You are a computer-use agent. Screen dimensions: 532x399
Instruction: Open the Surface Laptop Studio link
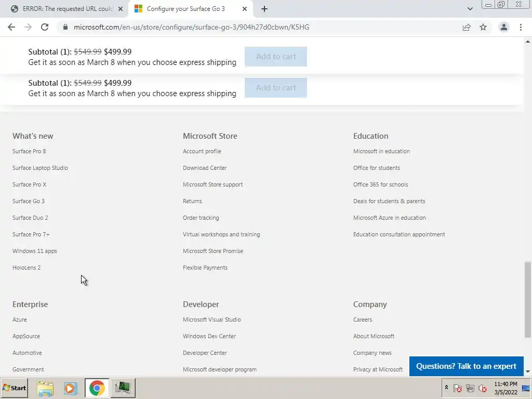click(41, 168)
